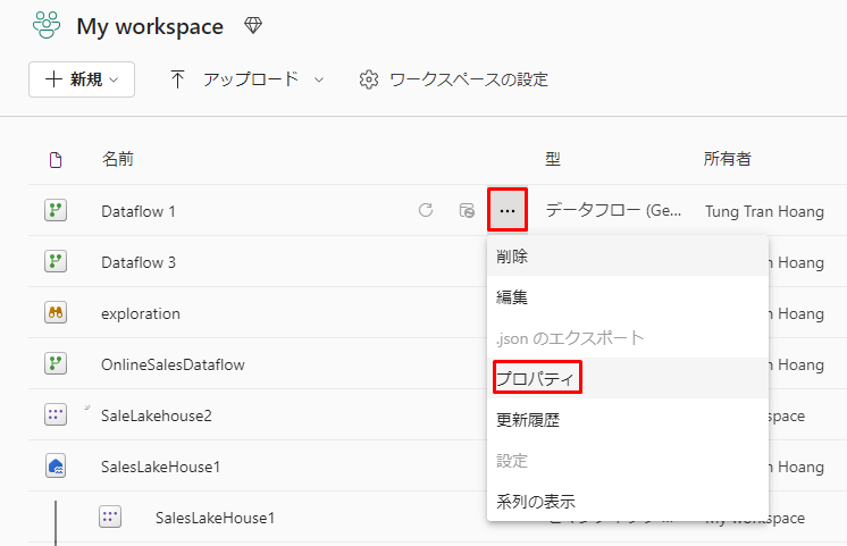
Task: Click the refresh now icon for Dataflow 1
Action: tap(425, 211)
